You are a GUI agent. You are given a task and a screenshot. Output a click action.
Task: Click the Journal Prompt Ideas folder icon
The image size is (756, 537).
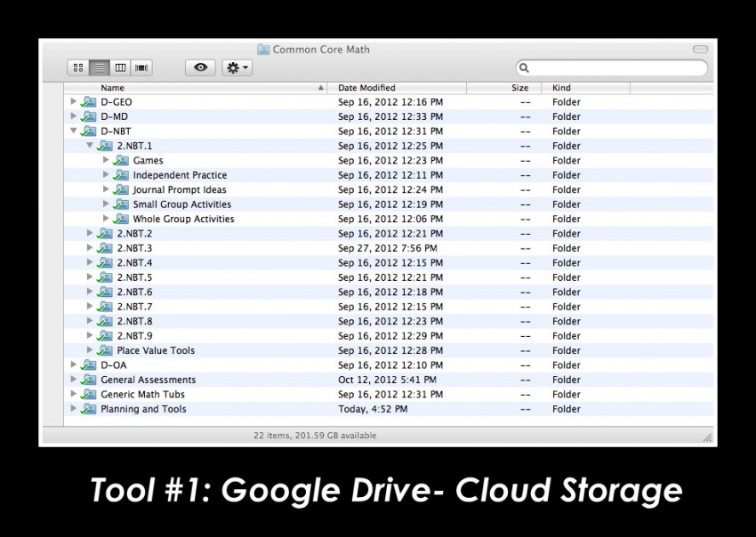tap(121, 189)
